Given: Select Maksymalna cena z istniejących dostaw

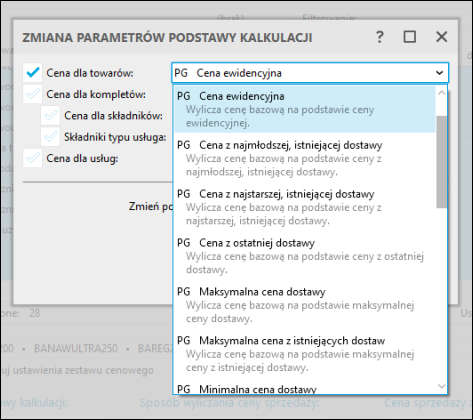Looking at the screenshot, I should coord(305,354).
